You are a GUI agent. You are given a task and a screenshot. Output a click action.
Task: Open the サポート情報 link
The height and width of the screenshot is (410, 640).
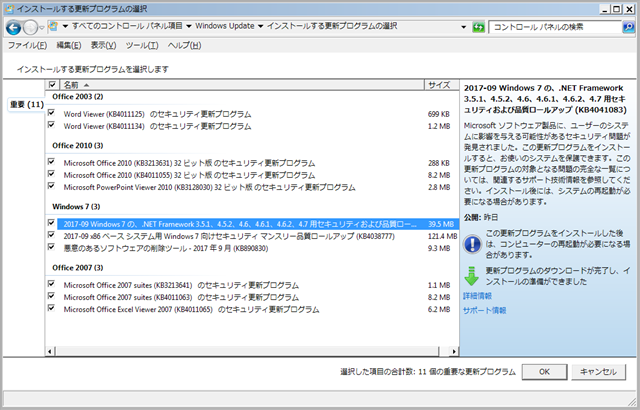pyautogui.click(x=484, y=310)
